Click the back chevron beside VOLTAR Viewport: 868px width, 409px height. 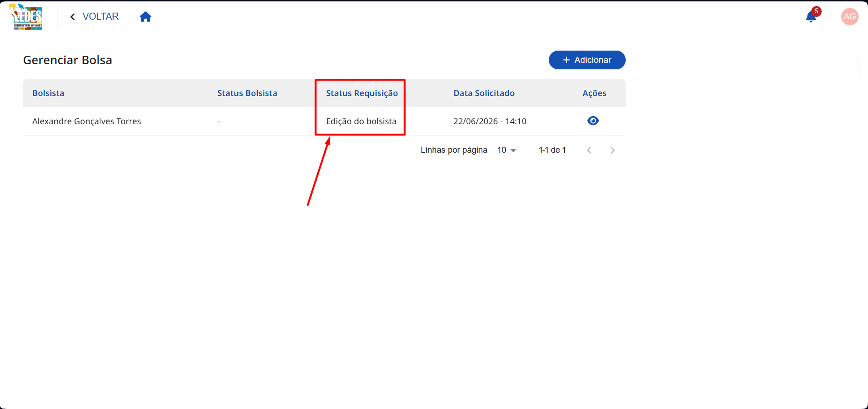point(73,17)
